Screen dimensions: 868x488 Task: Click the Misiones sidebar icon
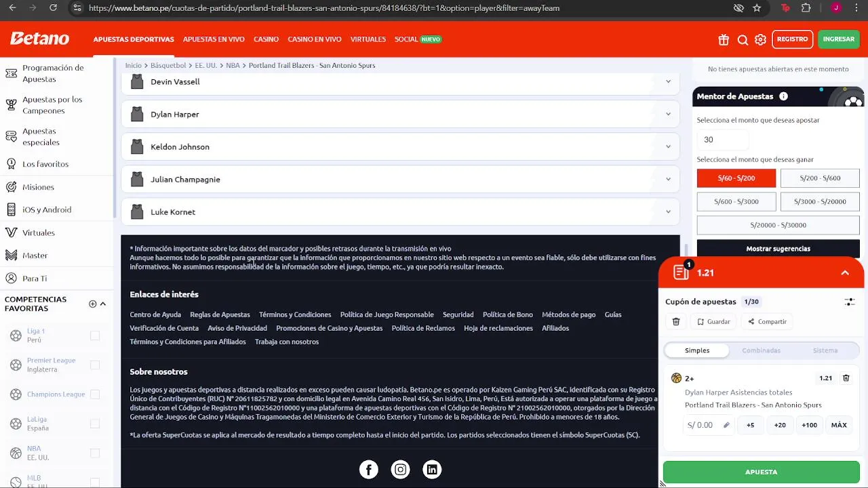pyautogui.click(x=11, y=187)
